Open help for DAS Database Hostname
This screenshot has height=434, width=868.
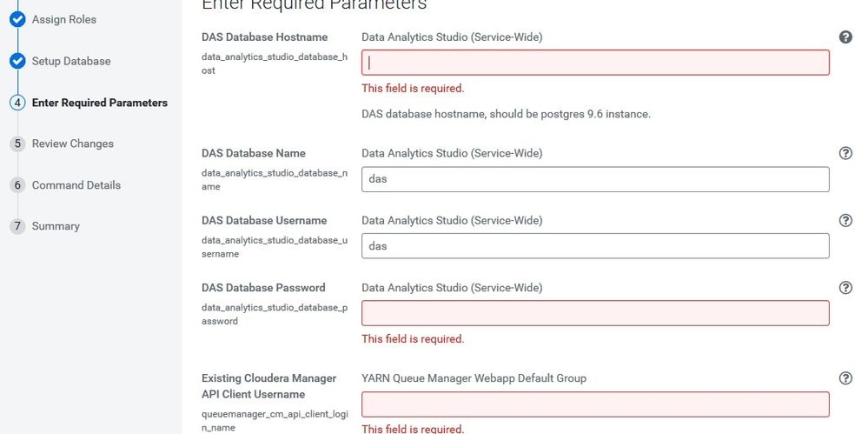pyautogui.click(x=845, y=37)
